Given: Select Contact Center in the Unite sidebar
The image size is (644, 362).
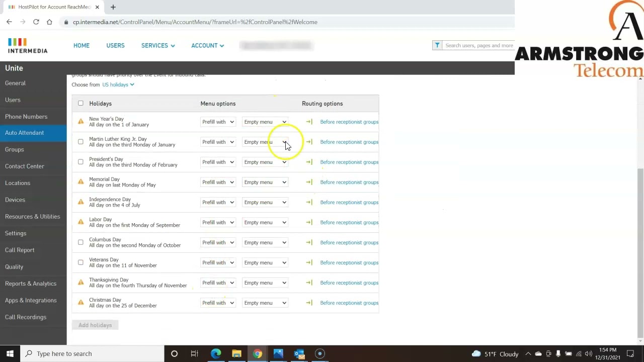Looking at the screenshot, I should 25,166.
